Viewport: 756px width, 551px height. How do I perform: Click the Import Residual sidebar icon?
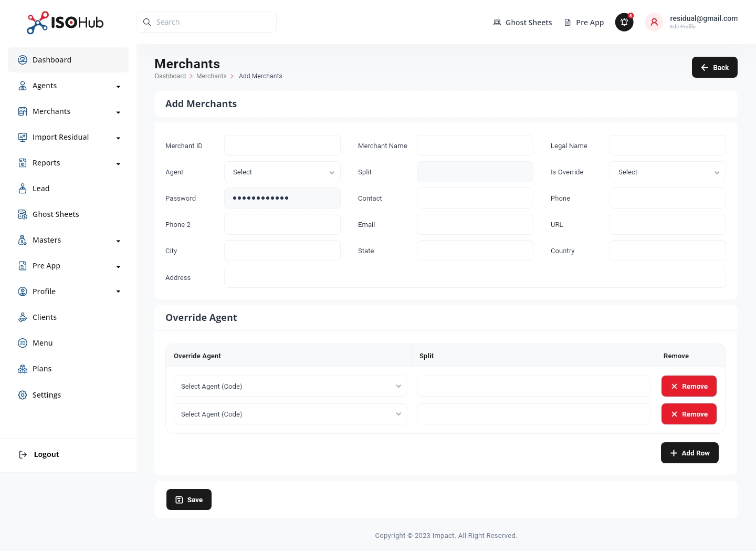(x=23, y=137)
